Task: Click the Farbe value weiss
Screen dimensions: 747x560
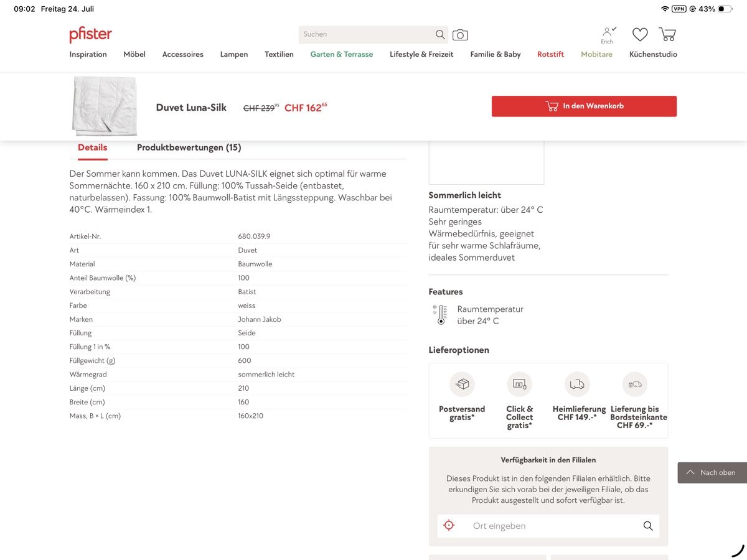Action: 247,306
